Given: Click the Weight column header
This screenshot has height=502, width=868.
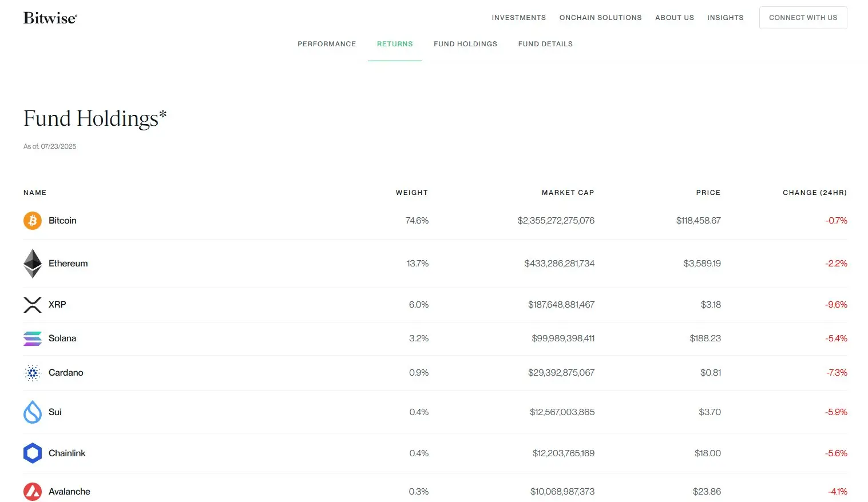Looking at the screenshot, I should [x=412, y=193].
